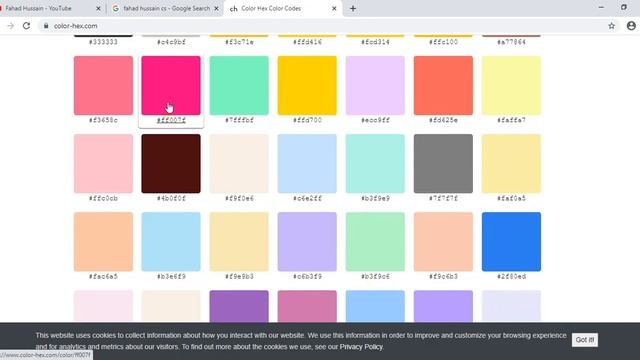The image size is (640, 360).
Task: Click the #b3e6f9 hex code text
Action: pyautogui.click(x=171, y=277)
